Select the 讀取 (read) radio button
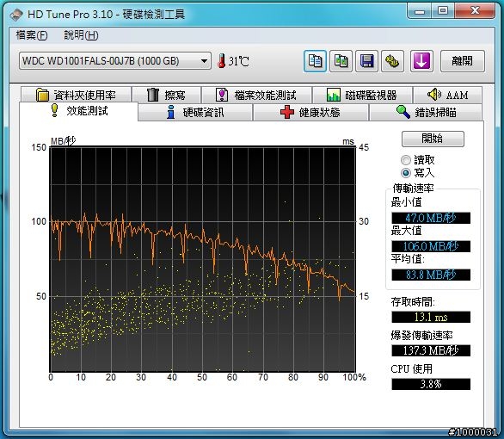The height and width of the screenshot is (439, 504). 406,160
